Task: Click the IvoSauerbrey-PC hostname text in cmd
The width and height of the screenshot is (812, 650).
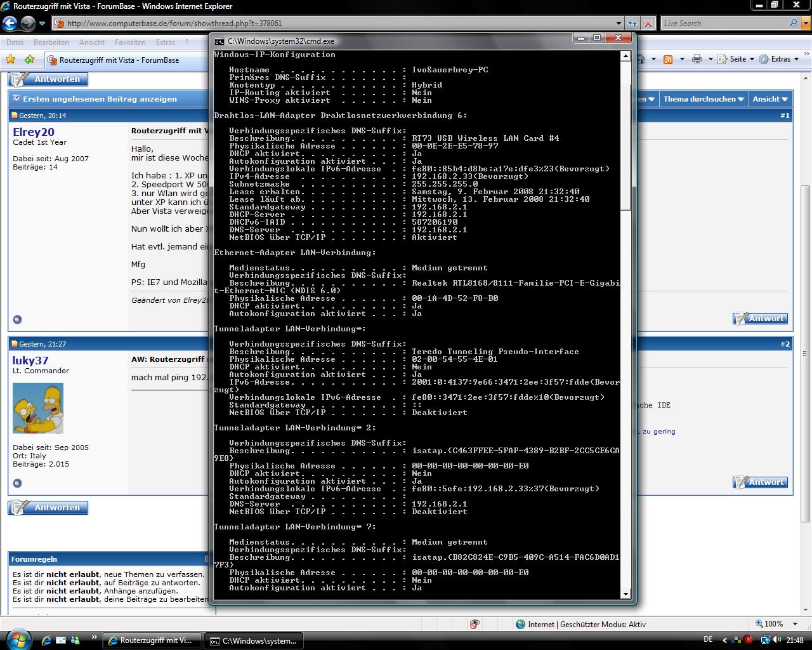Action: pyautogui.click(x=450, y=70)
